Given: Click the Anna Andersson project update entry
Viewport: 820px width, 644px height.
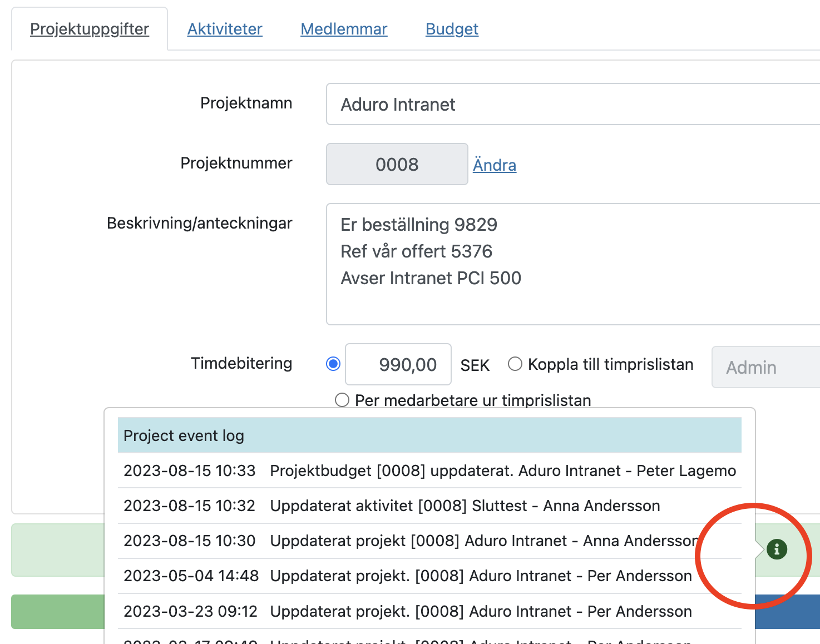Looking at the screenshot, I should [x=412, y=541].
